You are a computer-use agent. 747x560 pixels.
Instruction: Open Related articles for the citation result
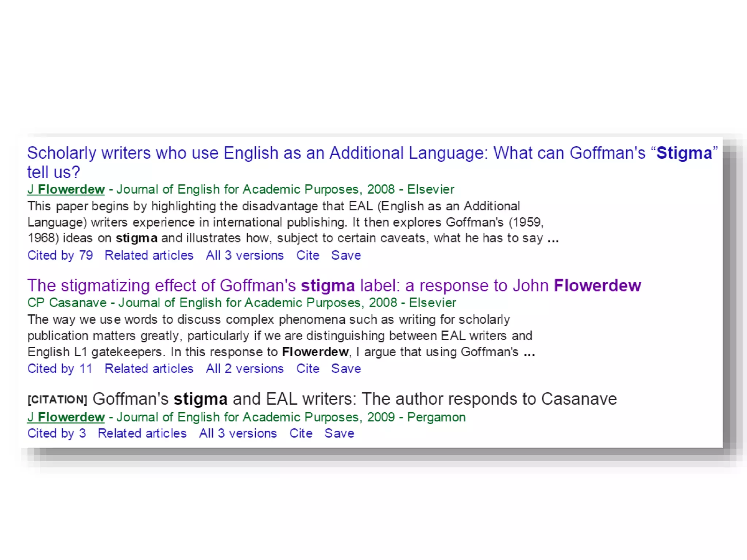click(142, 433)
